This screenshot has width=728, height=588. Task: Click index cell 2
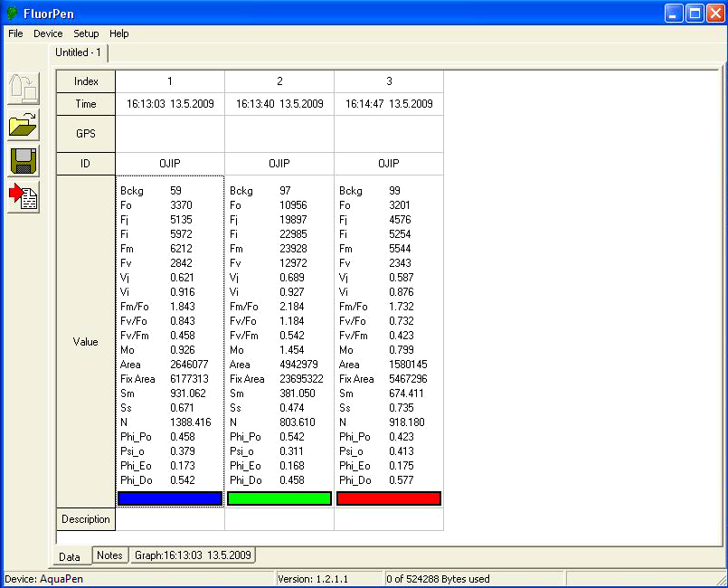[x=279, y=81]
